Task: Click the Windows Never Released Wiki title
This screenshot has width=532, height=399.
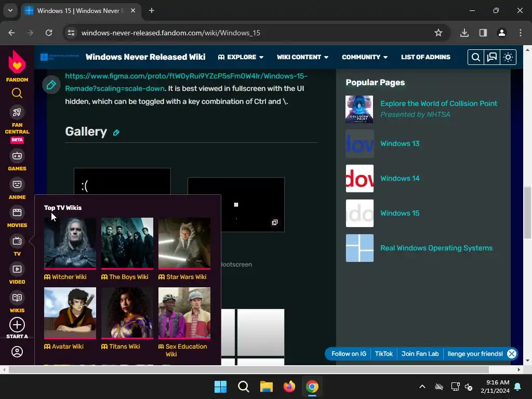Action: pos(145,57)
